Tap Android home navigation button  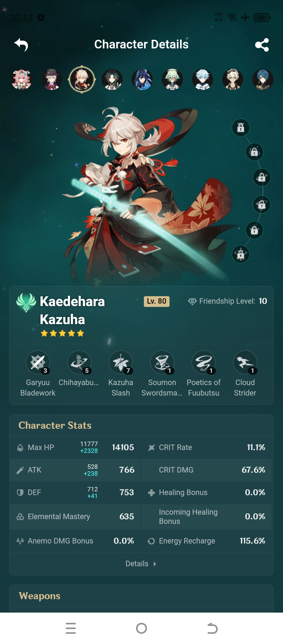(141, 628)
